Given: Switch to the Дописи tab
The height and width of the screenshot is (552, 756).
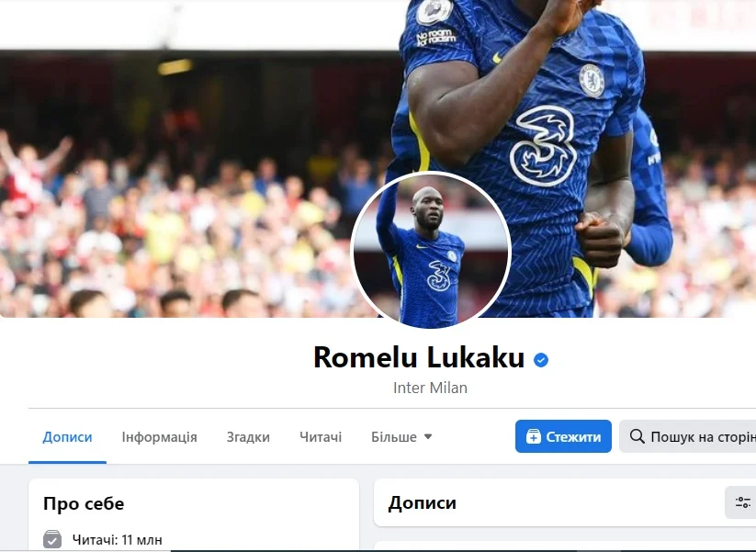Looking at the screenshot, I should pyautogui.click(x=67, y=437).
